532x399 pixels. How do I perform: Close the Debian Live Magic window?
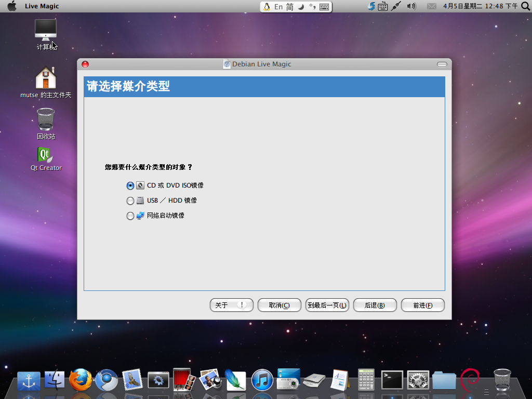click(x=85, y=64)
